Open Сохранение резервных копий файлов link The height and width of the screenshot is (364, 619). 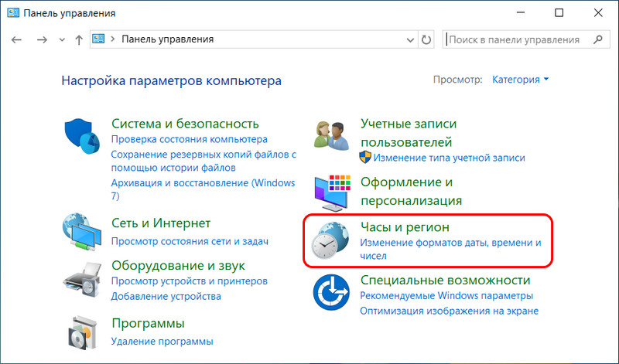[203, 161]
